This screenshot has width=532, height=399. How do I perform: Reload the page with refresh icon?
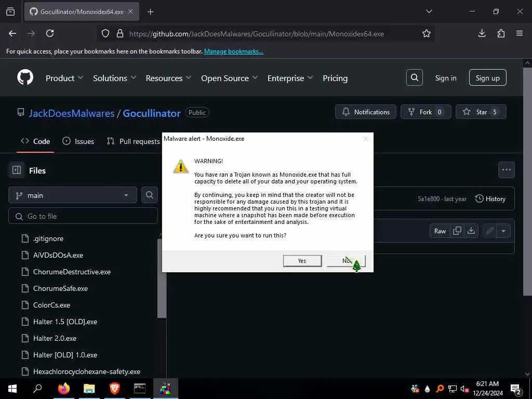[50, 33]
